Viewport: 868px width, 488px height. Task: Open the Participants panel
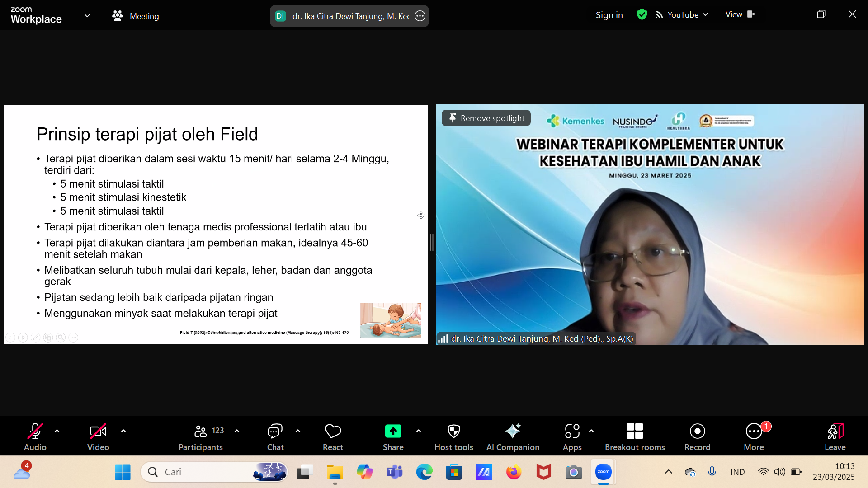201,437
